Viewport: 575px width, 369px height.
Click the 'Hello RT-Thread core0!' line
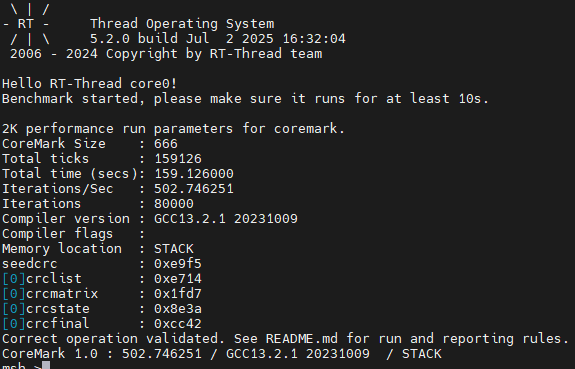(89, 84)
